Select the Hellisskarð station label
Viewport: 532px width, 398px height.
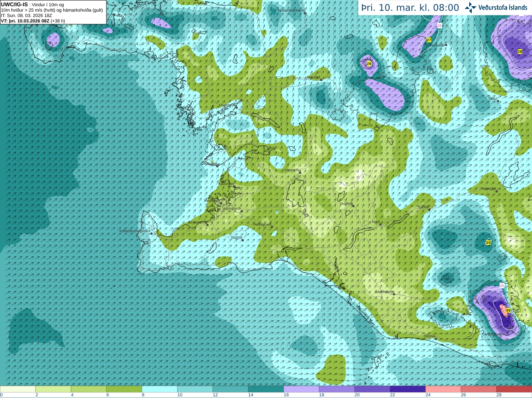pyautogui.click(x=263, y=224)
